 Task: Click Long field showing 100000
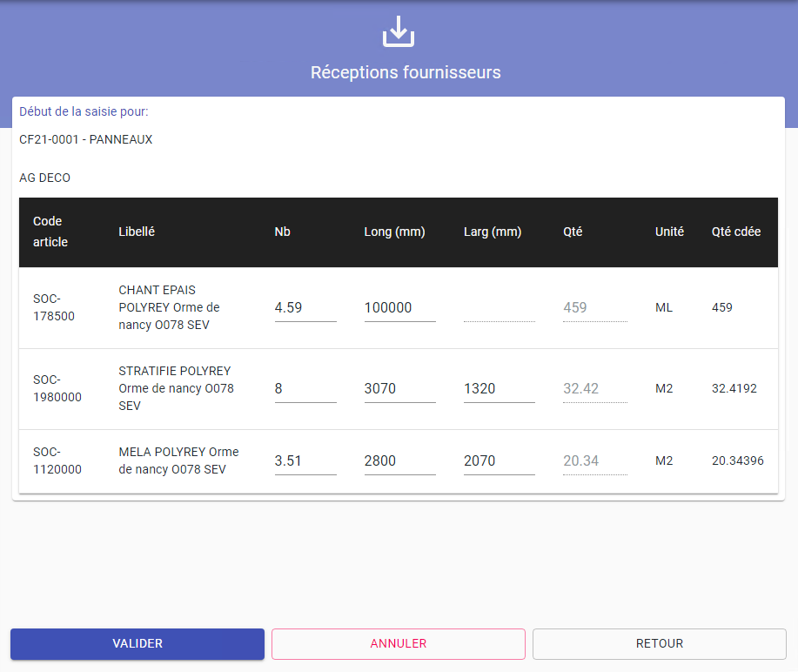pos(399,308)
